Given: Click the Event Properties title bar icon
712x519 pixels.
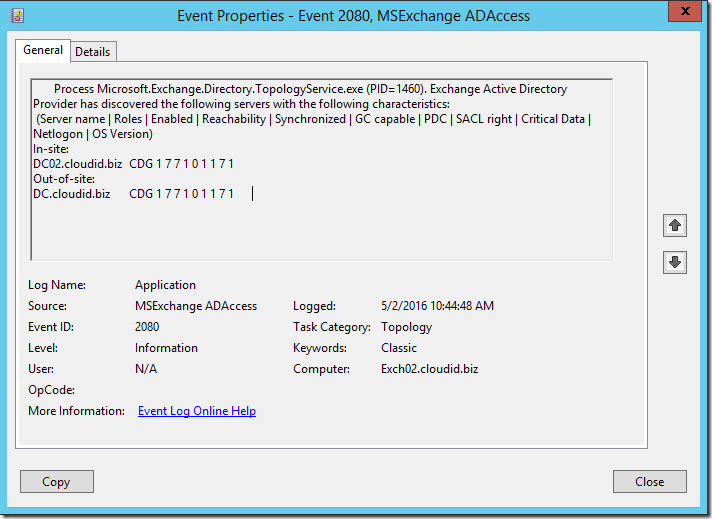Looking at the screenshot, I should (17, 16).
